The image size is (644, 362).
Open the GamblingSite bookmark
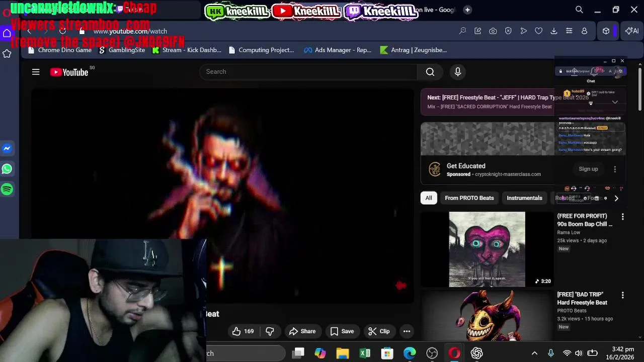pos(122,50)
